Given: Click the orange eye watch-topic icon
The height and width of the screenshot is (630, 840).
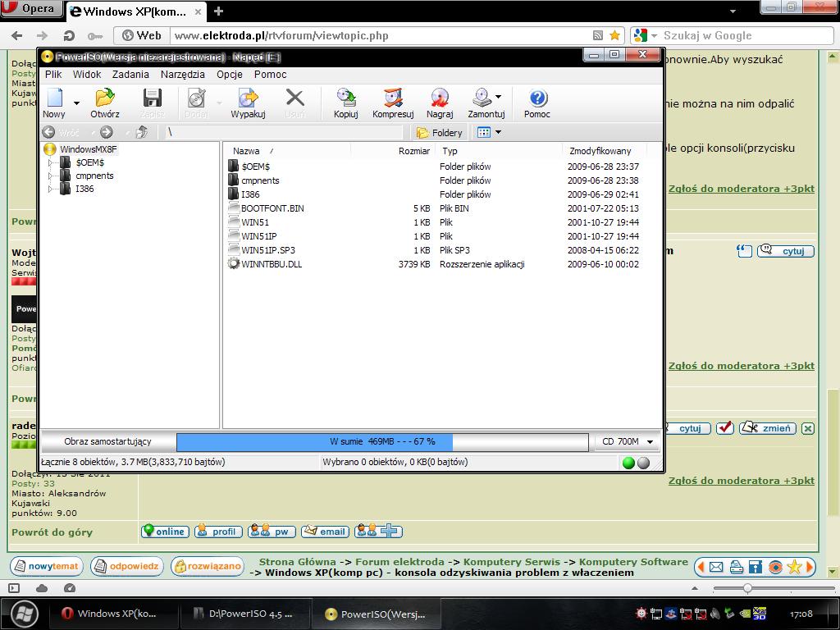Looking at the screenshot, I should [x=775, y=567].
